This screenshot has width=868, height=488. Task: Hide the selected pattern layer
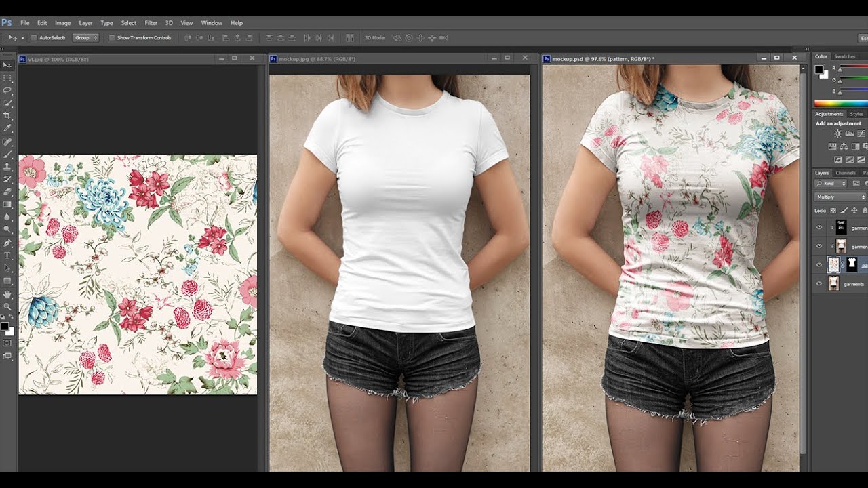(819, 265)
